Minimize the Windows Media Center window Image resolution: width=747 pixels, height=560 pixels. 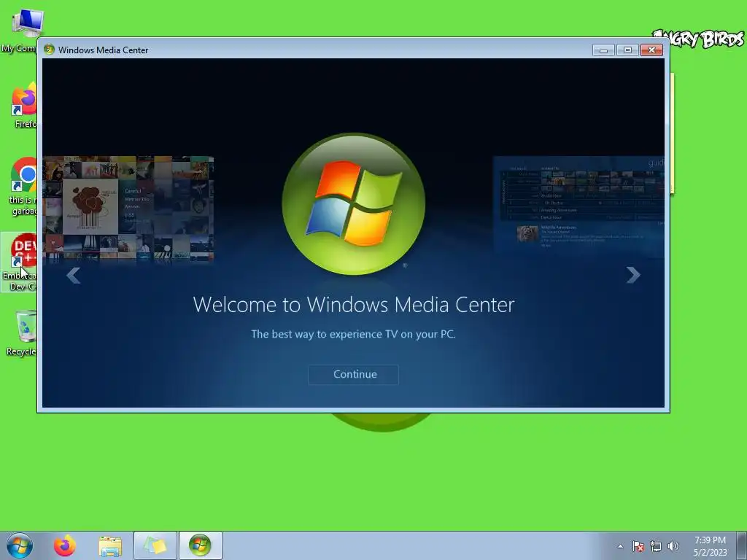tap(603, 50)
